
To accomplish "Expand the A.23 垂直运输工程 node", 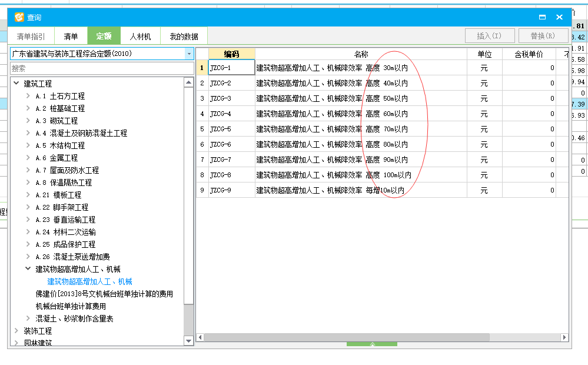I will coord(28,220).
